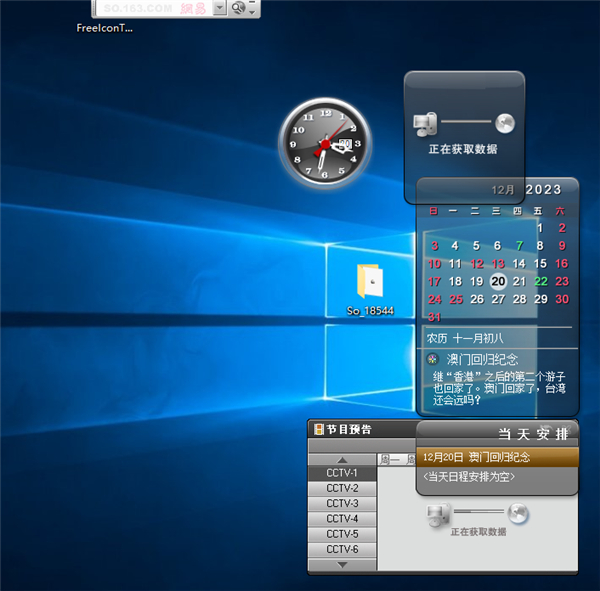
Task: Click the festival icon beside 澳门回归纪念
Action: pyautogui.click(x=433, y=358)
